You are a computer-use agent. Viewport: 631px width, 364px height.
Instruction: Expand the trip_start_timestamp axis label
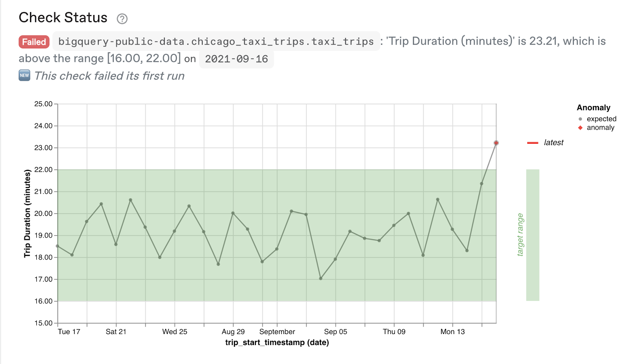(x=276, y=342)
